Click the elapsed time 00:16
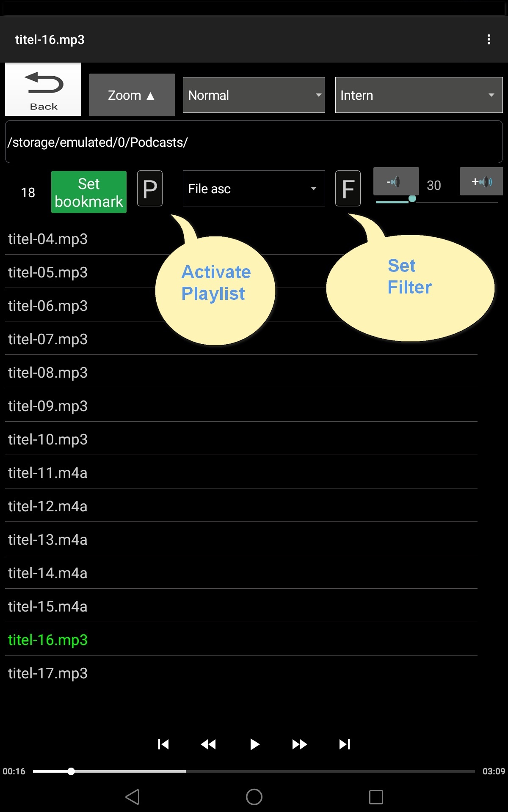The image size is (508, 812). [14, 771]
